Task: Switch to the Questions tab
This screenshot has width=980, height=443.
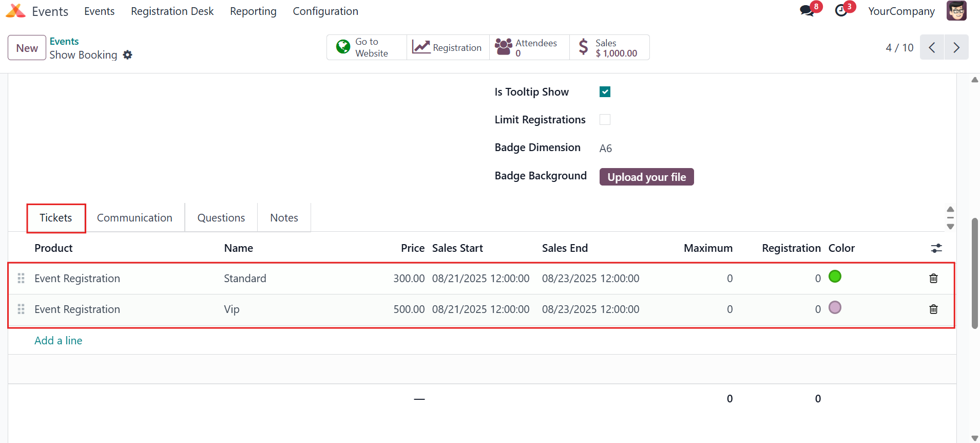Action: click(x=221, y=218)
